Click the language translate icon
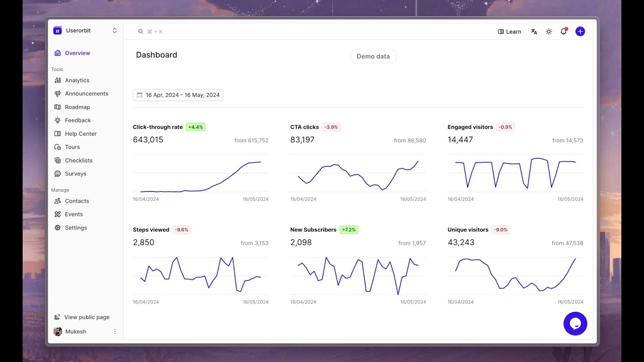The image size is (644, 362). coord(534,32)
